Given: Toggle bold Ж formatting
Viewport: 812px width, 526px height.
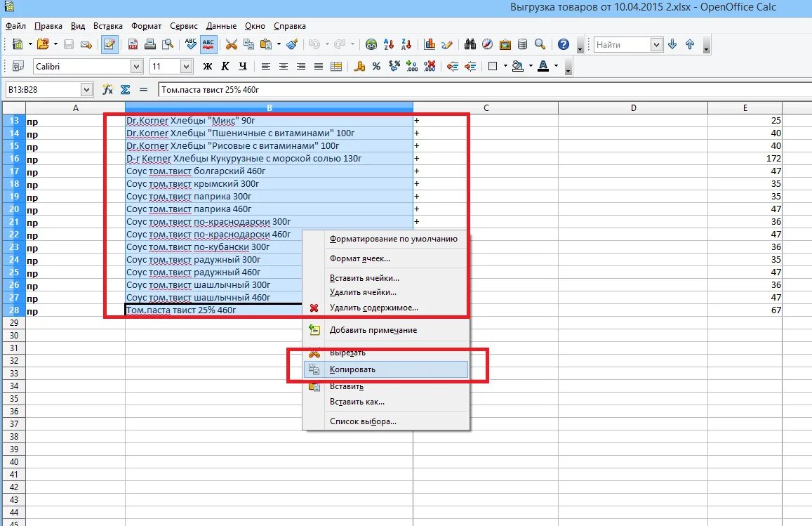Looking at the screenshot, I should [208, 66].
